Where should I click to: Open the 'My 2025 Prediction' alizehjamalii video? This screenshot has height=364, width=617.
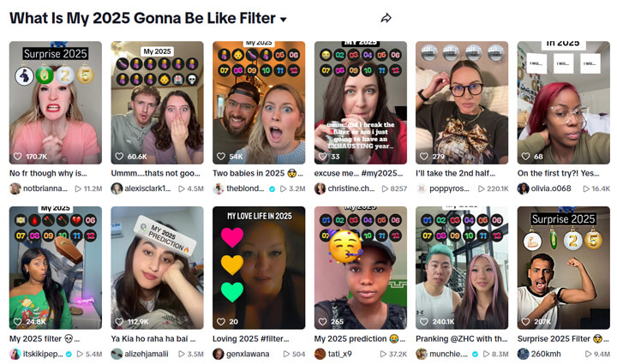click(x=158, y=268)
